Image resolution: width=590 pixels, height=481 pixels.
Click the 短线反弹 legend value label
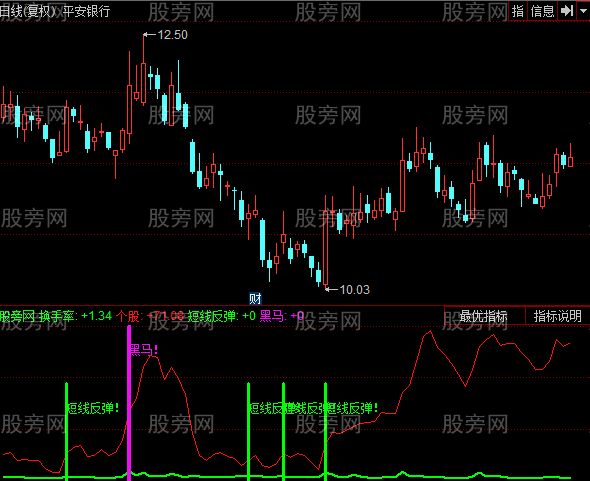point(222,316)
